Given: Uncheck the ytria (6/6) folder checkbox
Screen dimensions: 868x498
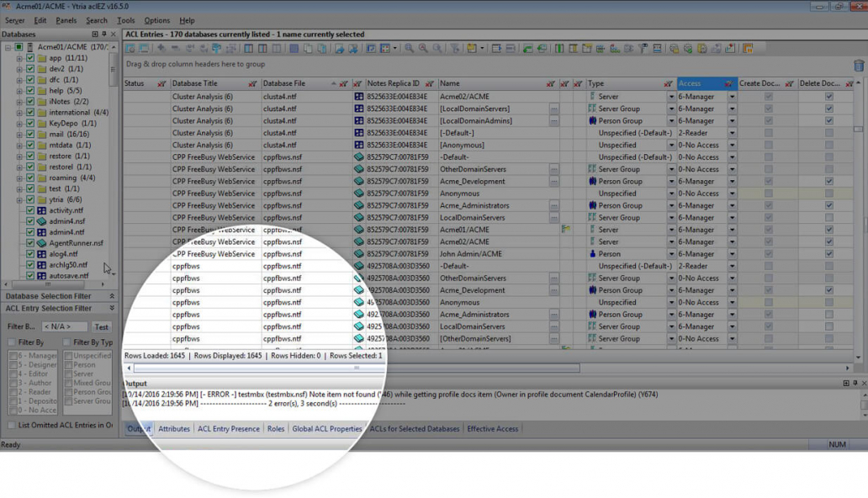Looking at the screenshot, I should pos(30,199).
